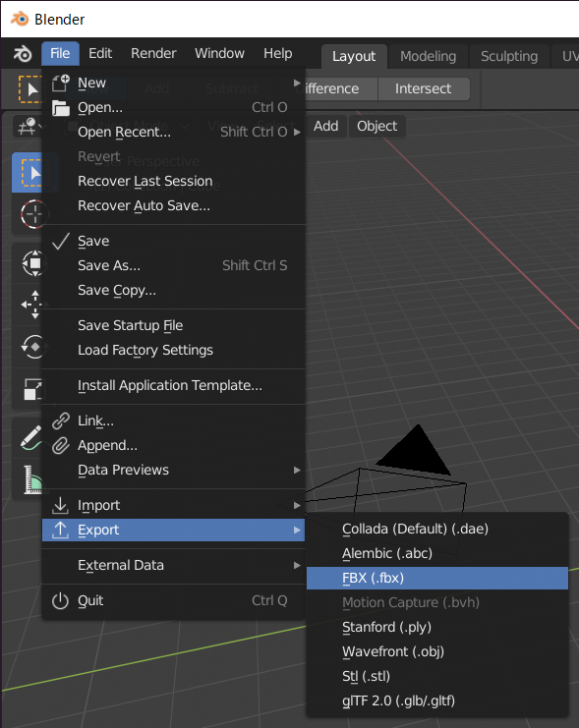Choose Difference selection mode

pos(331,88)
